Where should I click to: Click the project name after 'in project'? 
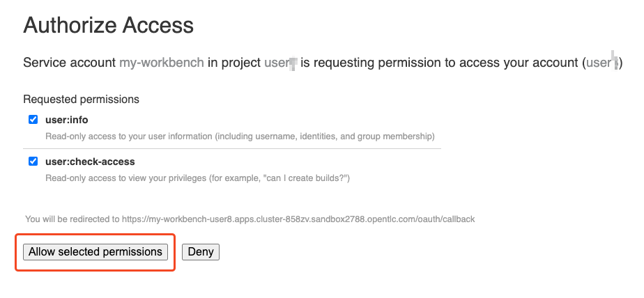(x=280, y=63)
